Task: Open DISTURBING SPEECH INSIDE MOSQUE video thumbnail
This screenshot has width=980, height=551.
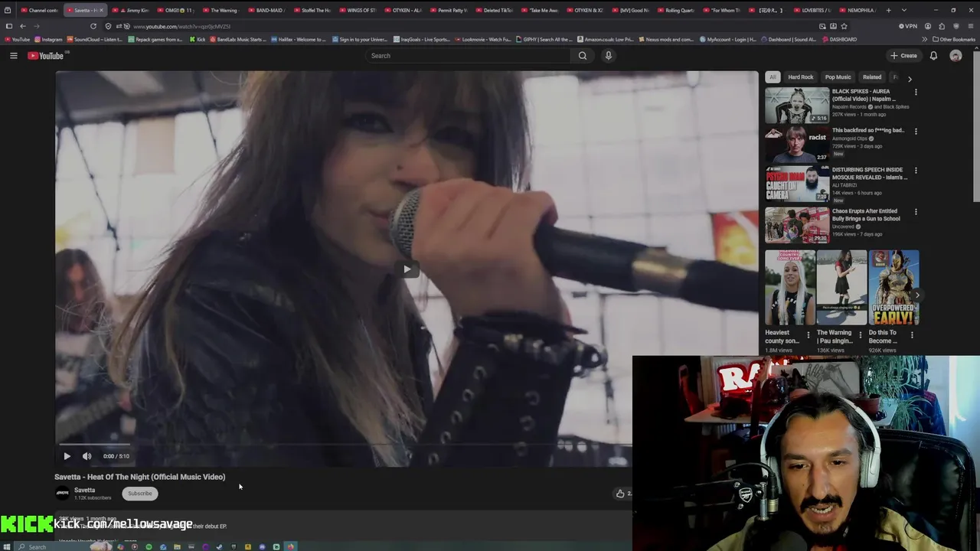Action: (x=797, y=184)
